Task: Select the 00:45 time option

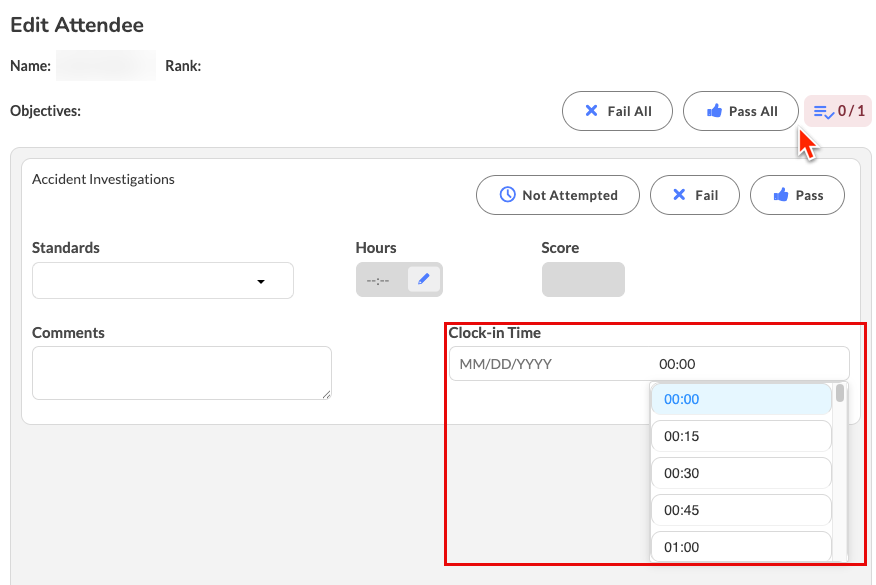Action: point(741,510)
